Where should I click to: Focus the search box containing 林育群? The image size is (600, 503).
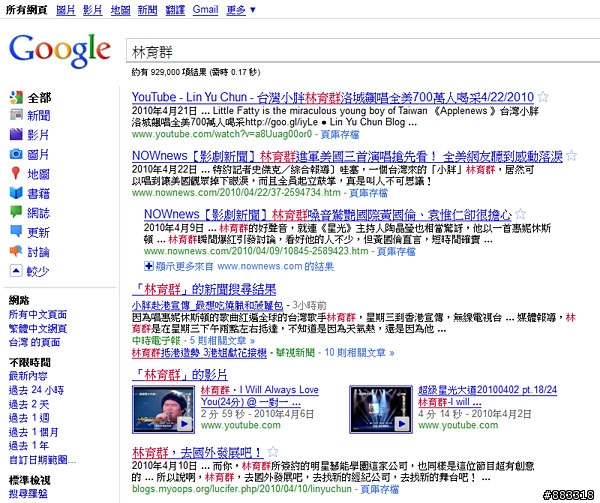pos(363,51)
